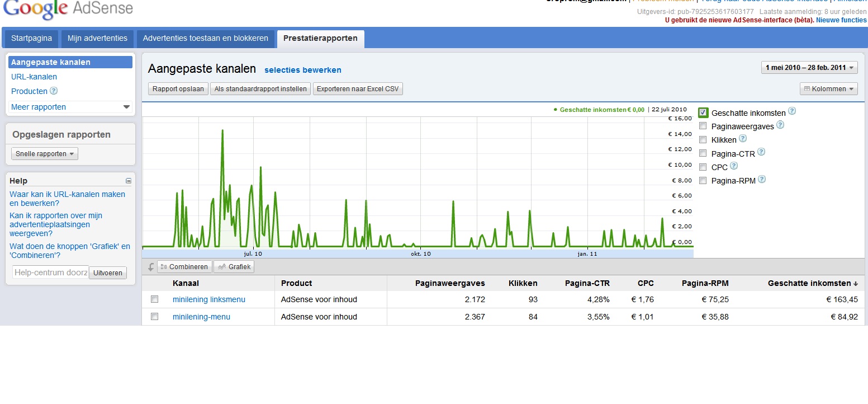868x404 pixels.
Task: Open the date range dropdown
Action: point(809,68)
